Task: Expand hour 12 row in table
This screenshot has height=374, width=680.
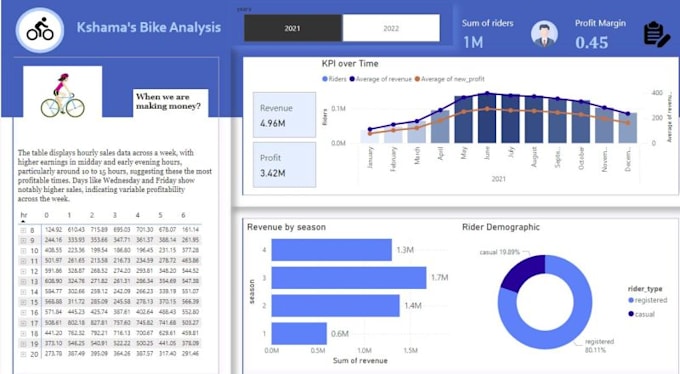Action: [x=23, y=272]
